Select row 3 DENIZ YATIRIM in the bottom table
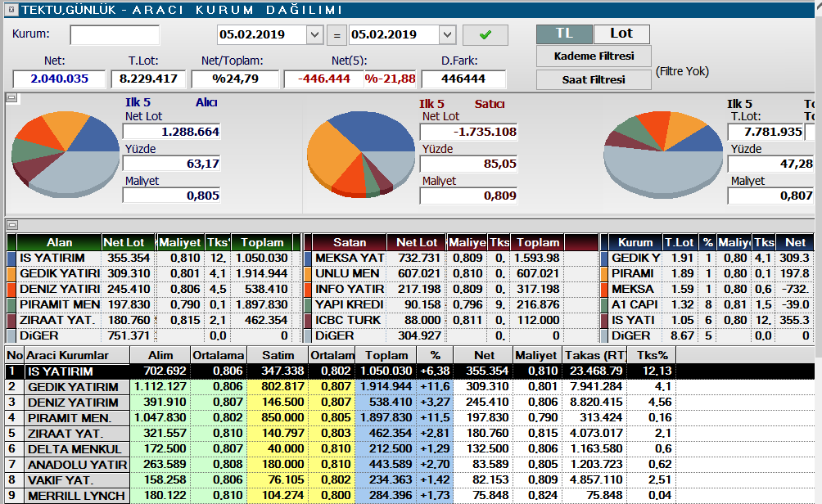Image resolution: width=822 pixels, height=504 pixels. (410, 403)
